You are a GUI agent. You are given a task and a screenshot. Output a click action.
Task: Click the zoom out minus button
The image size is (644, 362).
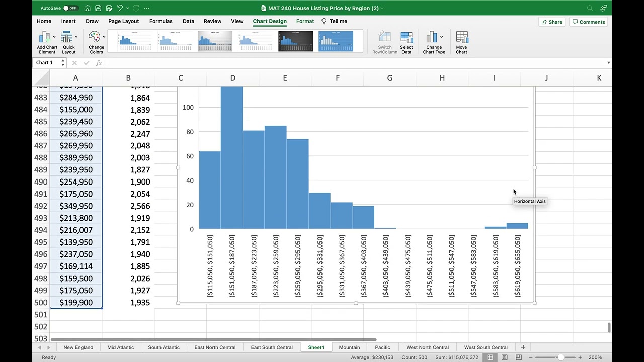tap(532, 357)
